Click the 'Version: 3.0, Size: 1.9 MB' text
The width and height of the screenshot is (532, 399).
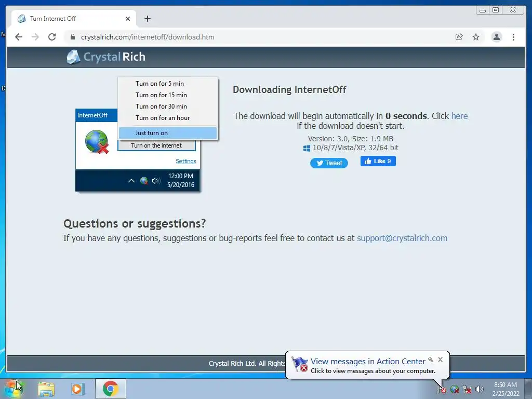(351, 139)
